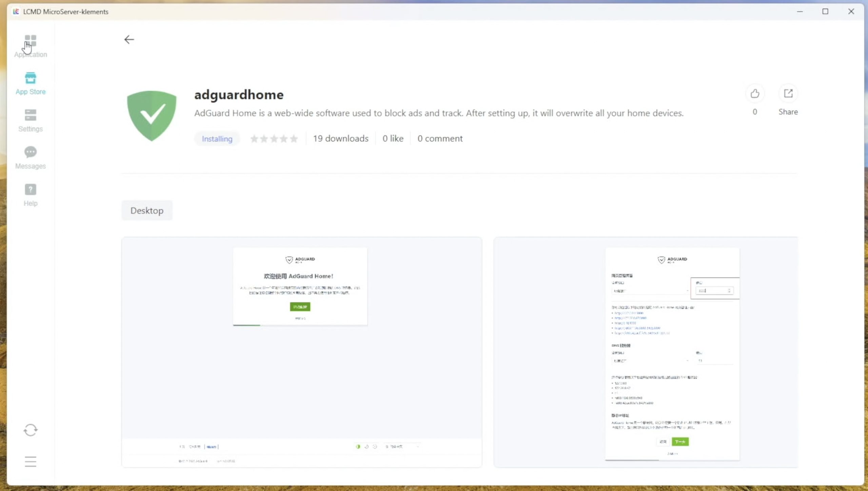Open the AdGuard setup screenshot thumbnail
This screenshot has height=491, width=868.
646,352
